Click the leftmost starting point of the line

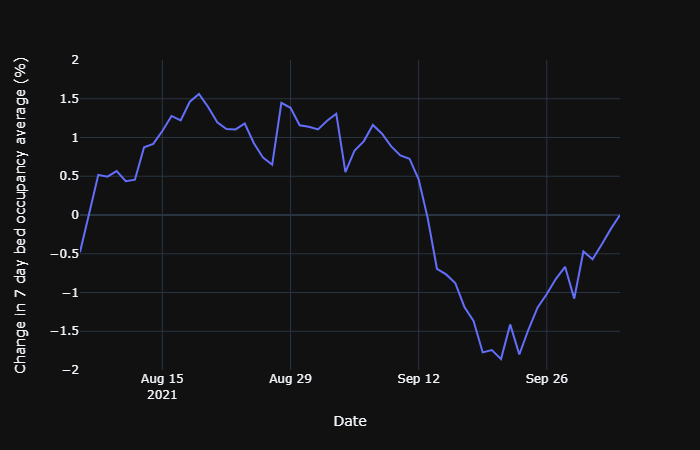pos(80,252)
